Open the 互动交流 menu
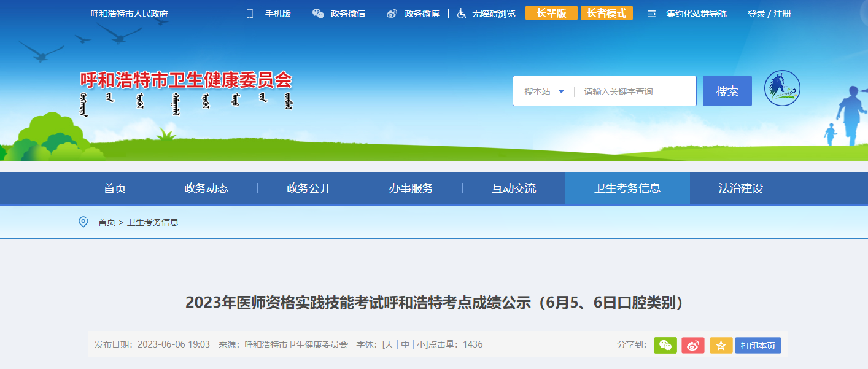Viewport: 868px width, 369px height. pos(514,188)
